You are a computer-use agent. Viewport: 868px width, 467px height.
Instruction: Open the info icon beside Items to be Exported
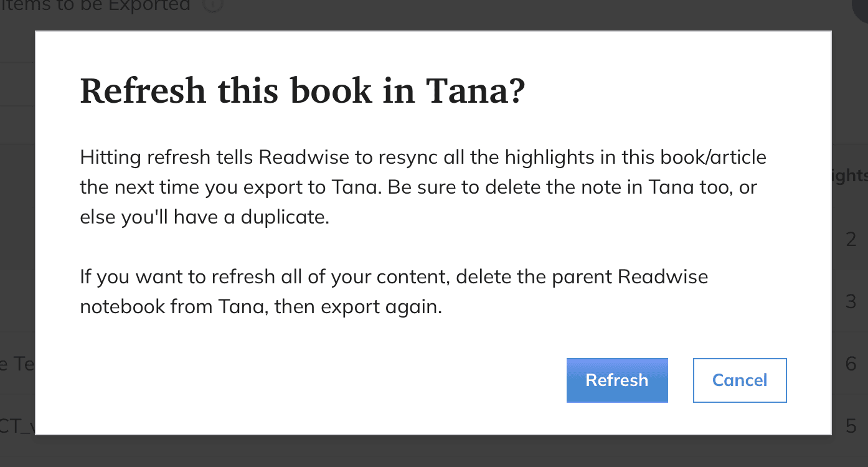[214, 5]
